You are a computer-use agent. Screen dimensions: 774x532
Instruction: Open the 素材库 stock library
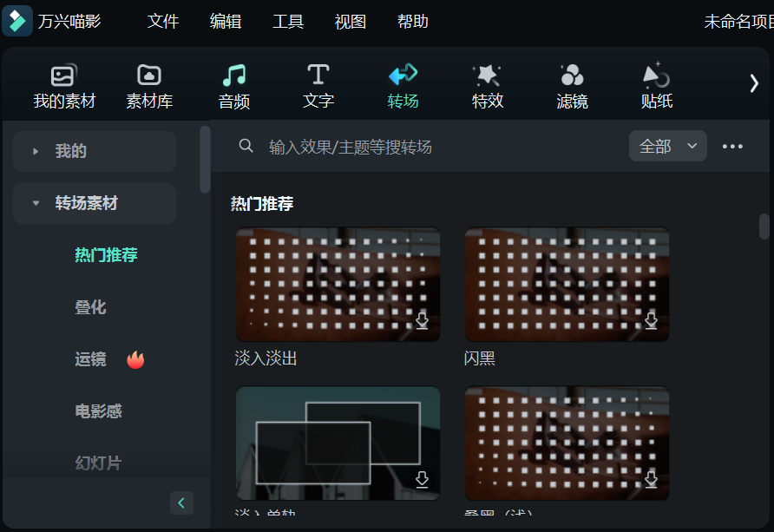pos(148,84)
